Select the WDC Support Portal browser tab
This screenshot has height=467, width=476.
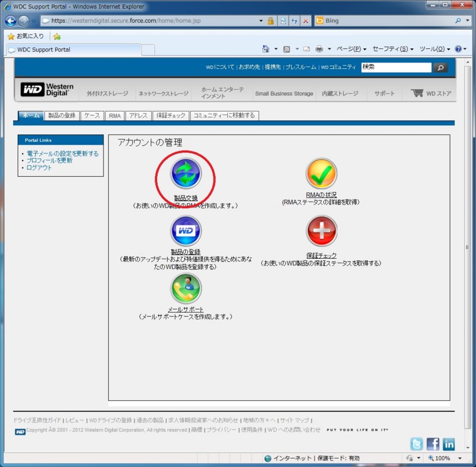click(74, 50)
